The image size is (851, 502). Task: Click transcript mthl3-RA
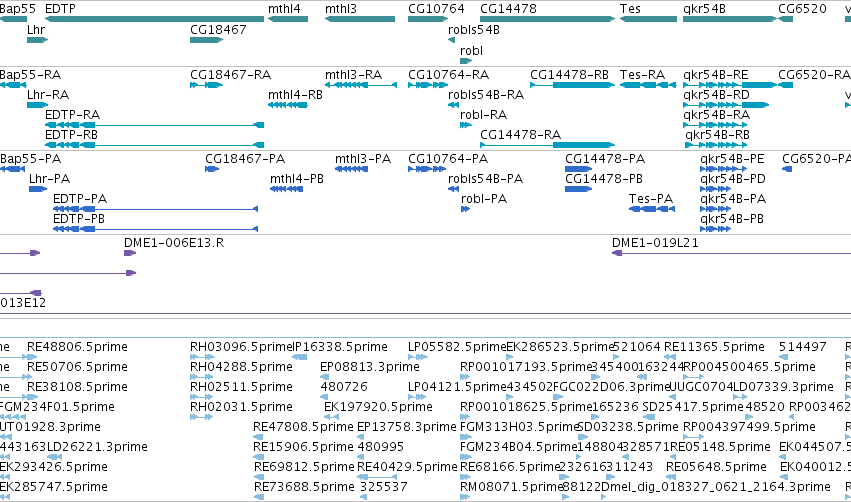pyautogui.click(x=361, y=85)
